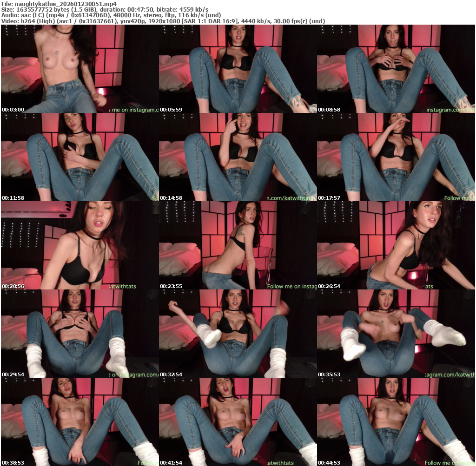Screen dimensions: 476x466
Task: Select the thumbnail at 00:26:54
Action: (396, 245)
